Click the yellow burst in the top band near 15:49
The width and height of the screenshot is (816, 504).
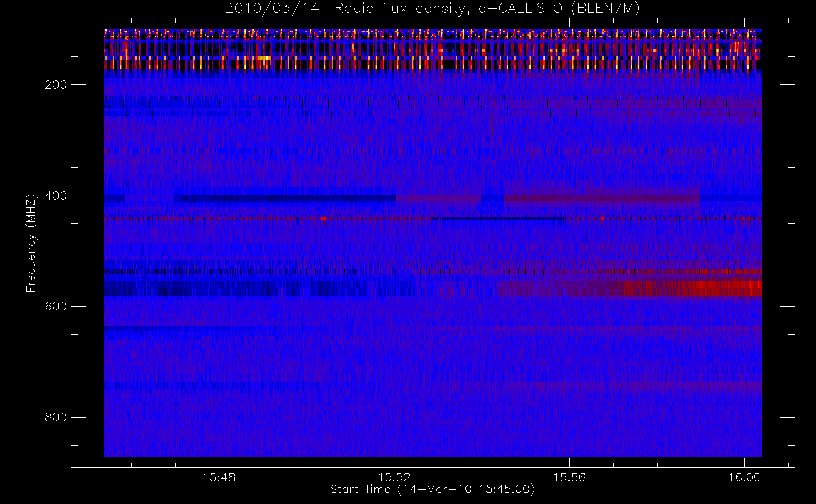click(264, 58)
